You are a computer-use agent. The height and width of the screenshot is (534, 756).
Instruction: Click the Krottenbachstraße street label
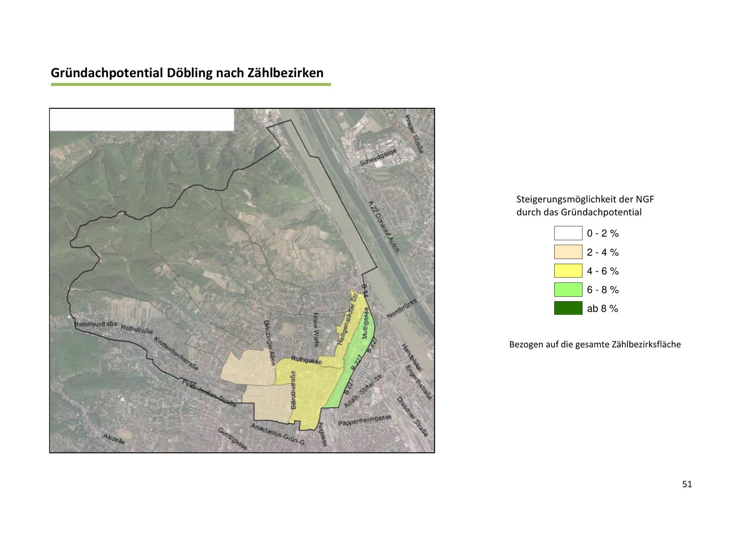tap(176, 353)
